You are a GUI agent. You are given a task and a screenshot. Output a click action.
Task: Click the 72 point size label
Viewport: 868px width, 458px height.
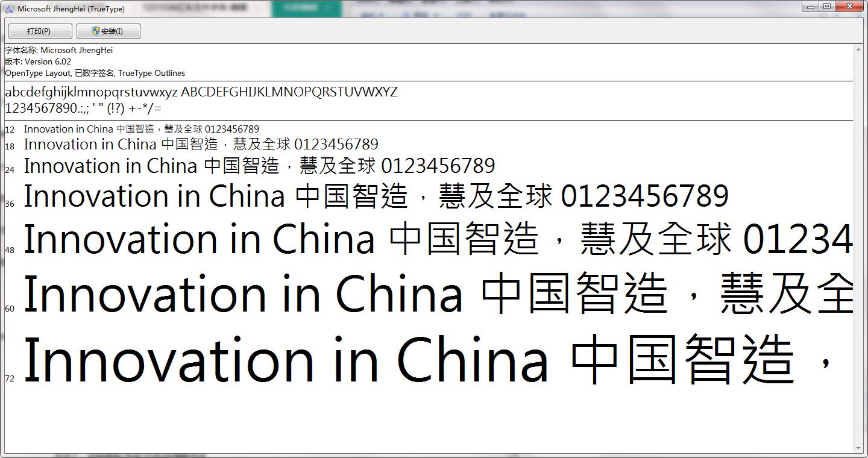(8, 378)
